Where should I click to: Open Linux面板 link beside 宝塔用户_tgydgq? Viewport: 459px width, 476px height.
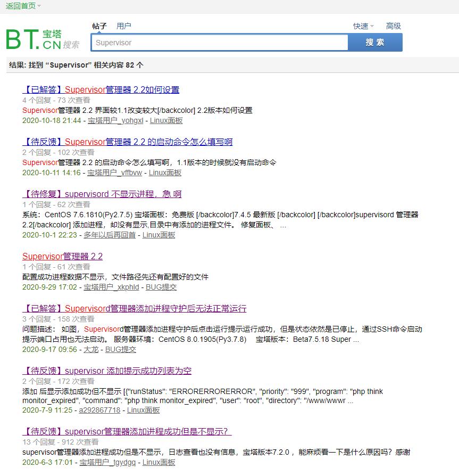(158, 462)
